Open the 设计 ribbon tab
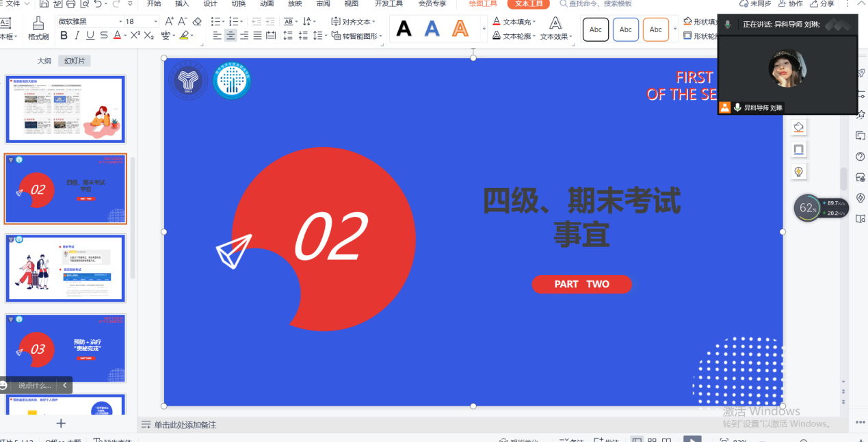The image size is (868, 442). (210, 3)
